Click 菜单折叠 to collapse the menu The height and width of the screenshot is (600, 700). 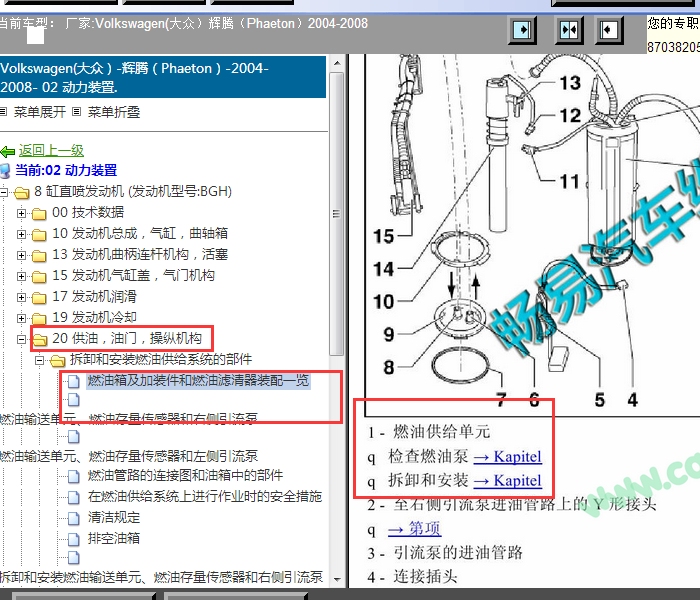tap(113, 112)
